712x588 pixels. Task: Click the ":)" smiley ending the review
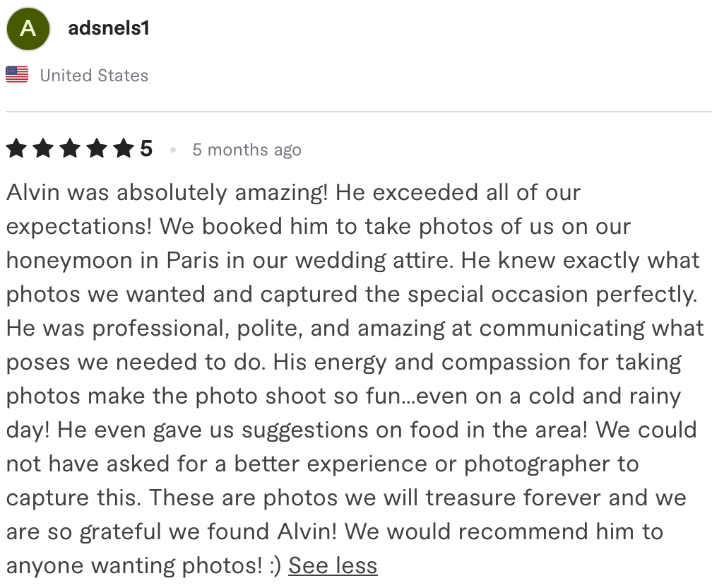275,565
